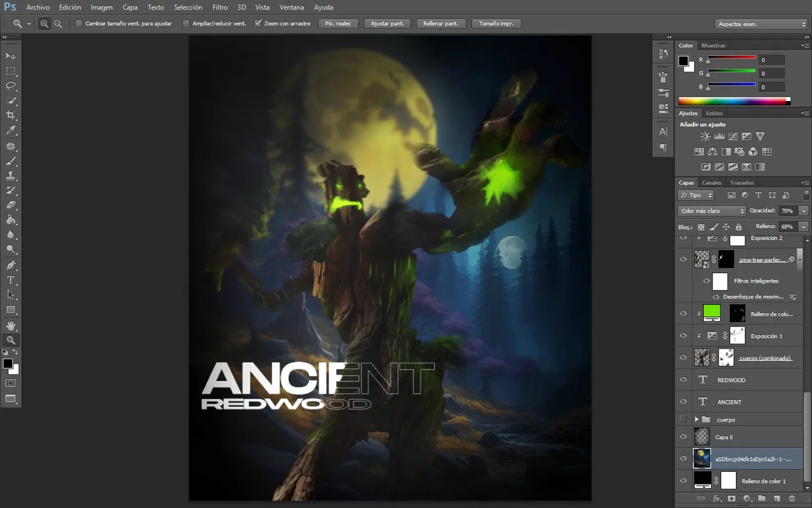Open layer styles fx menu
This screenshot has height=508, width=812.
pos(717,498)
